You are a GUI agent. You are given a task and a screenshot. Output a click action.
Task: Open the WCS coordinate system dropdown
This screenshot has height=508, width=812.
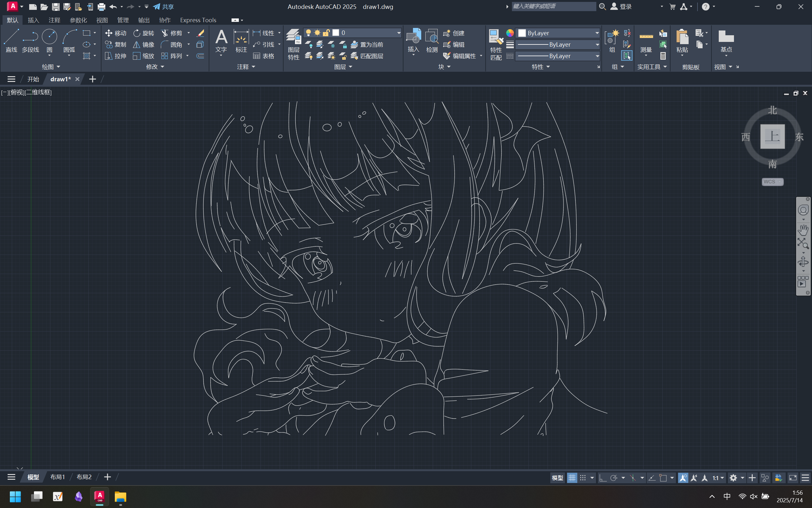(x=772, y=182)
